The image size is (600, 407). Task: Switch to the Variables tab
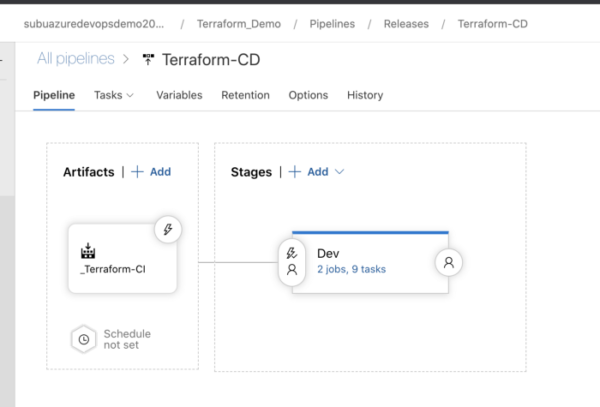[179, 95]
